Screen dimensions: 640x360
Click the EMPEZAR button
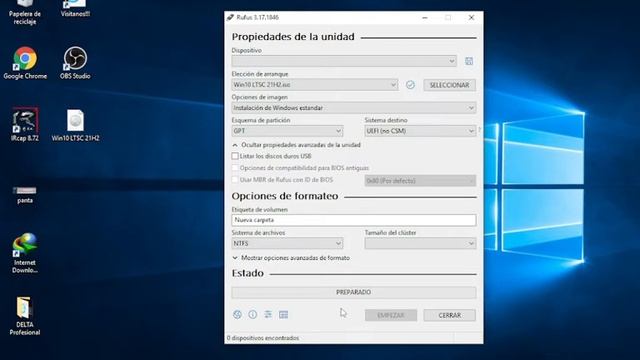coord(391,315)
